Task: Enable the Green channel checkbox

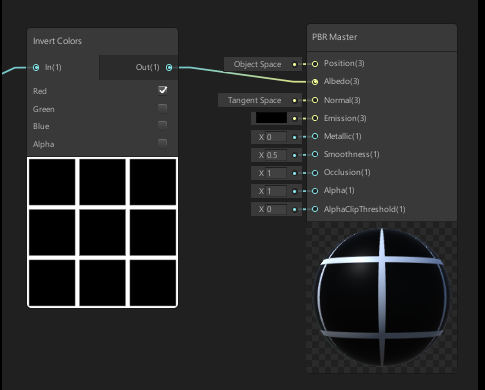Action: 163,108
